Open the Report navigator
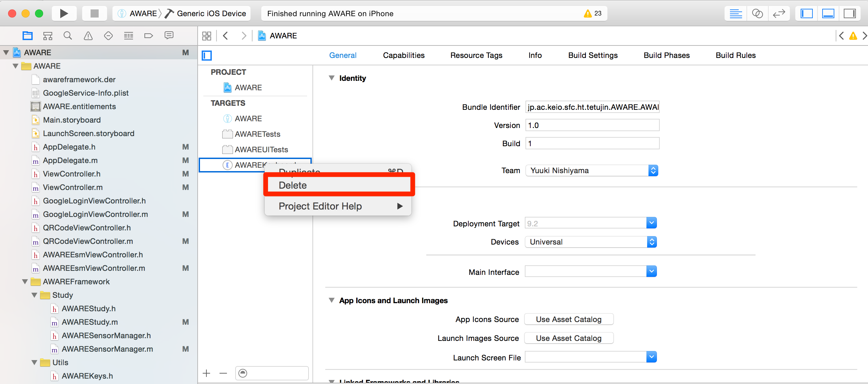 click(169, 36)
